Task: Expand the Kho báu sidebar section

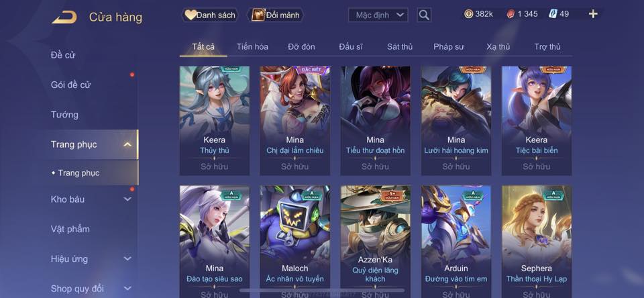Action: pos(127,199)
